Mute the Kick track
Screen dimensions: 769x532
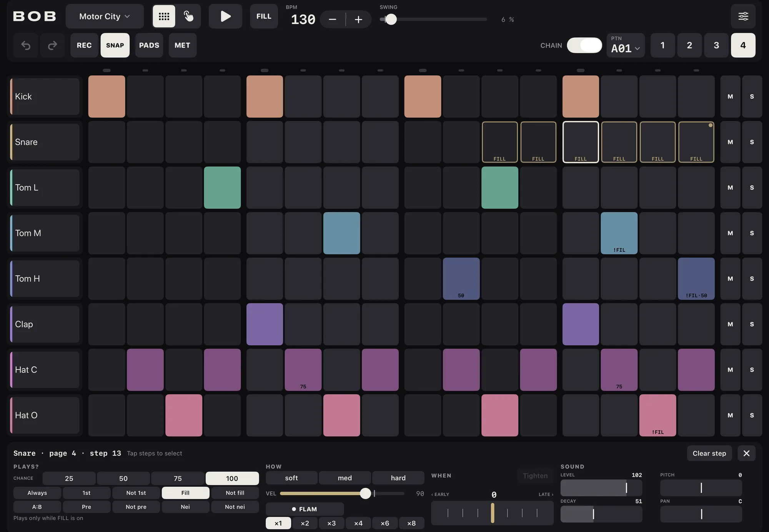click(x=730, y=96)
